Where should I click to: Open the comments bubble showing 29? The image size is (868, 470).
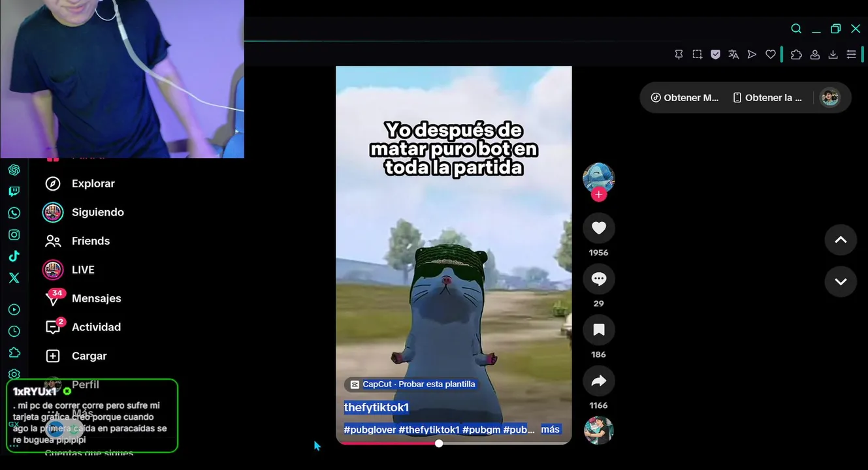(599, 279)
